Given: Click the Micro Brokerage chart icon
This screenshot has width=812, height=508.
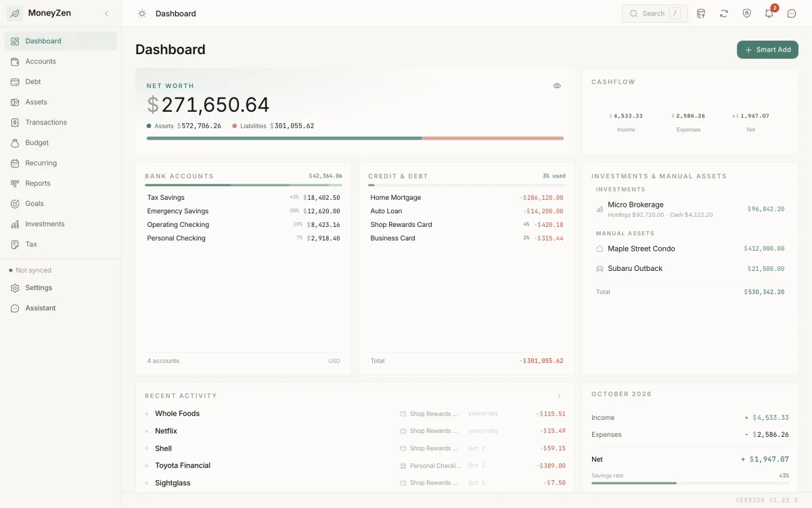Looking at the screenshot, I should click(x=600, y=209).
